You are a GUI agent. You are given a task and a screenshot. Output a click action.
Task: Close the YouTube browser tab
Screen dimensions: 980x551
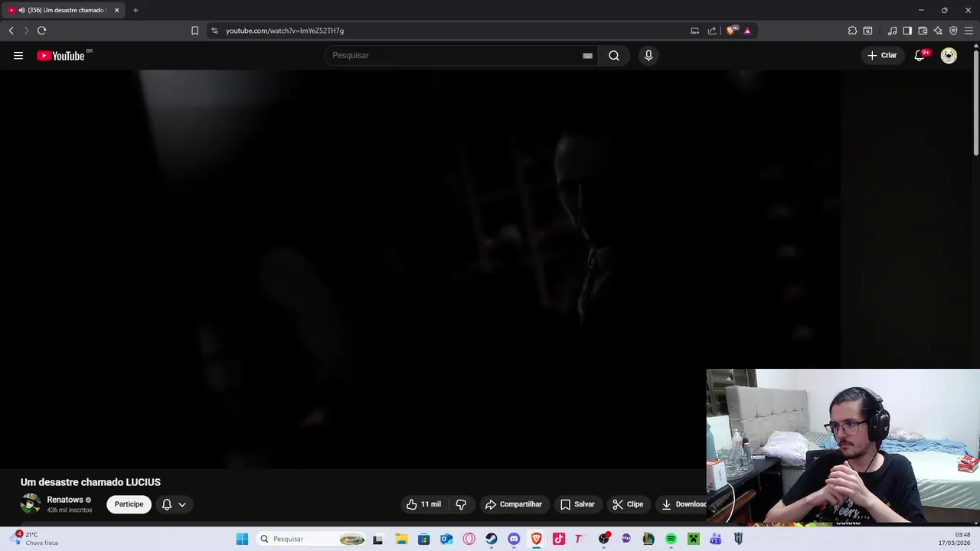(x=116, y=10)
